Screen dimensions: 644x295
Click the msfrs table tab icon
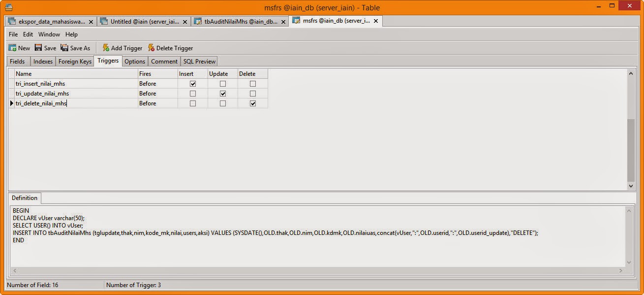[x=296, y=21]
